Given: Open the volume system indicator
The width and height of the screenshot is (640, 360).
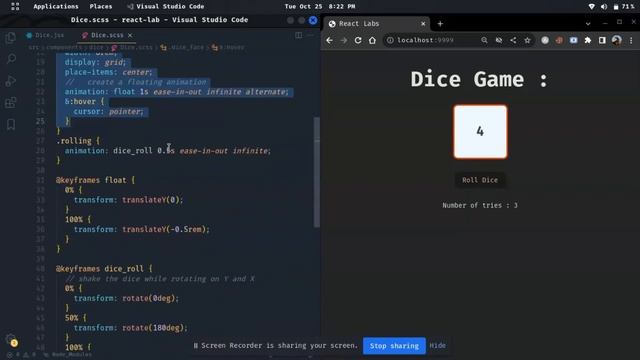Looking at the screenshot, I should point(604,7).
